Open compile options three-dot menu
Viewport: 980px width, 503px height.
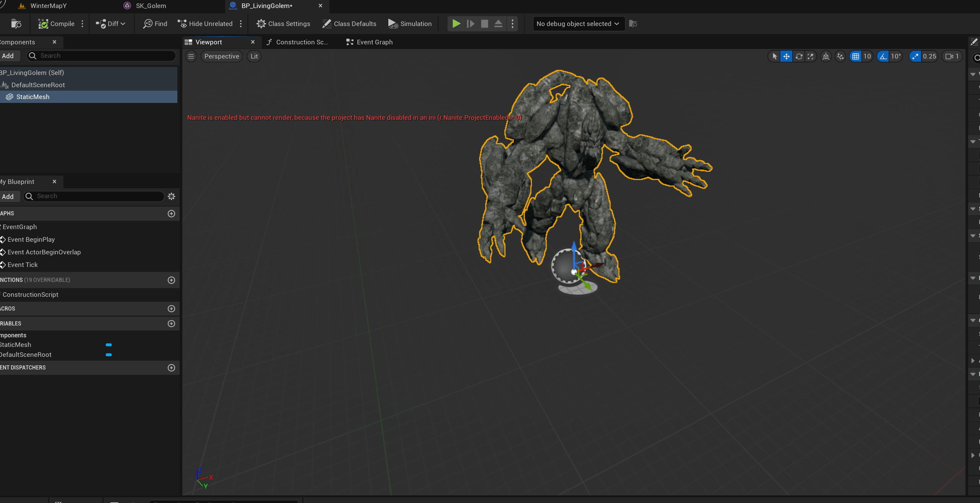point(82,24)
